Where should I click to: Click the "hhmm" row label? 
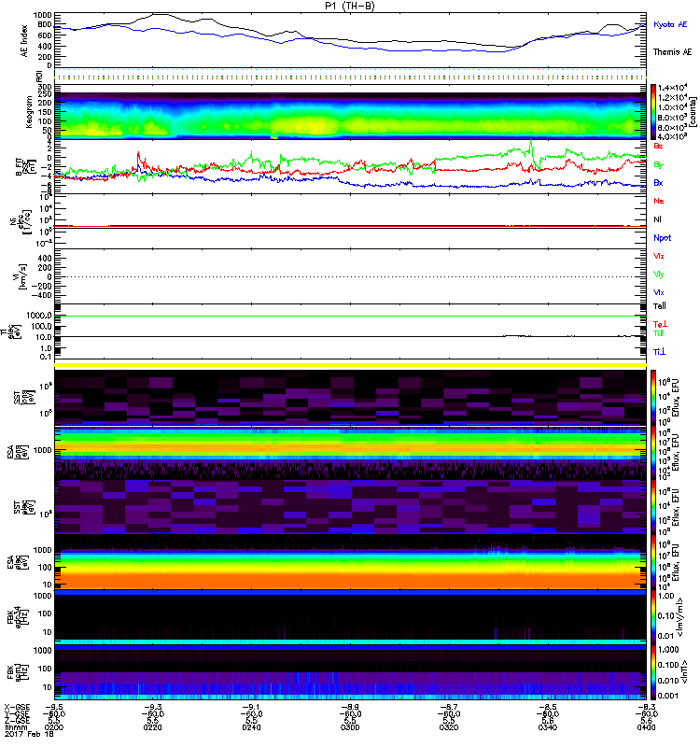14,727
